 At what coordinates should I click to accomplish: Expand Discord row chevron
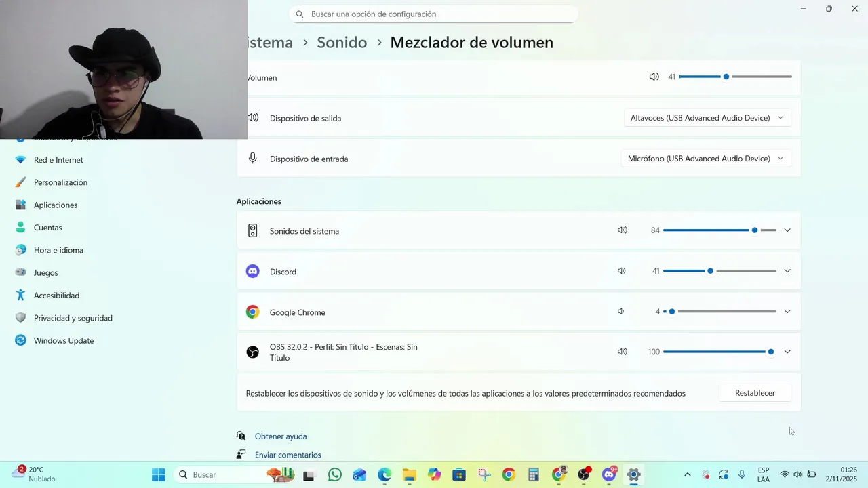coord(787,271)
